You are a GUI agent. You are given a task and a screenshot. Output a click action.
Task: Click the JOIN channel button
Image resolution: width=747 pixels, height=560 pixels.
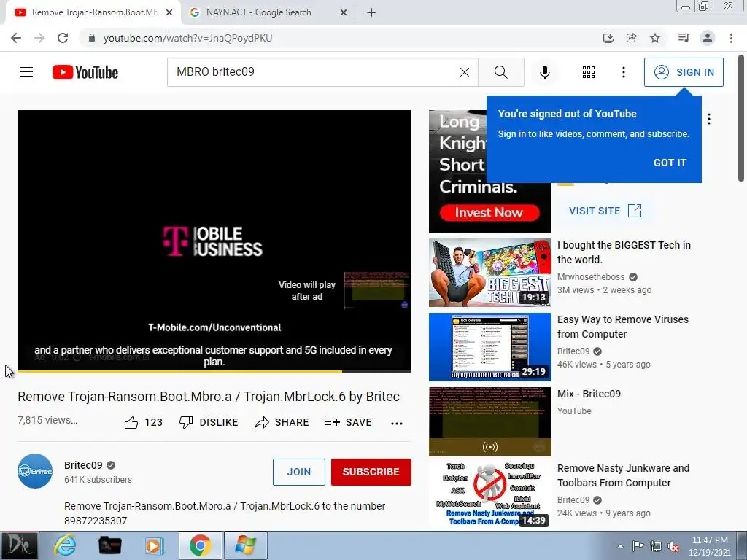[298, 472]
